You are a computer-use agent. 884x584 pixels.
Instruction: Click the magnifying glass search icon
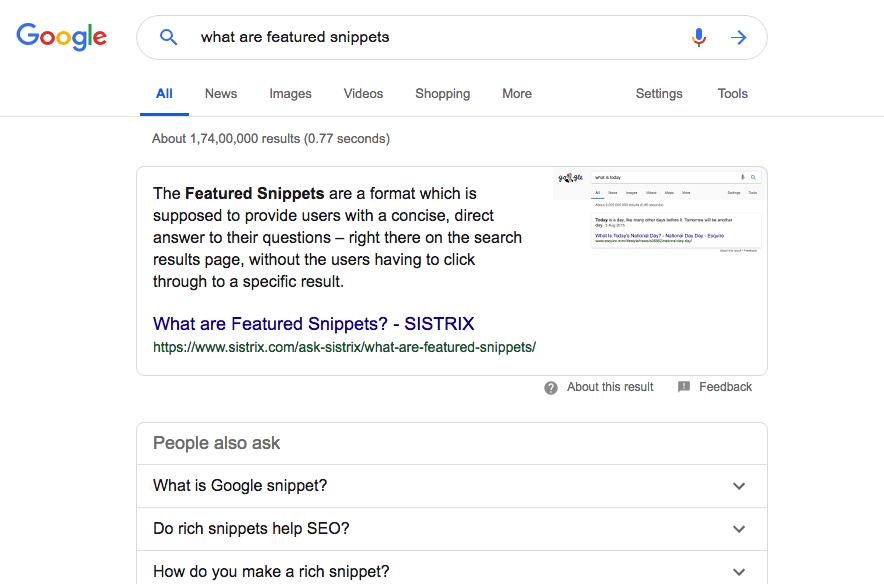[169, 37]
